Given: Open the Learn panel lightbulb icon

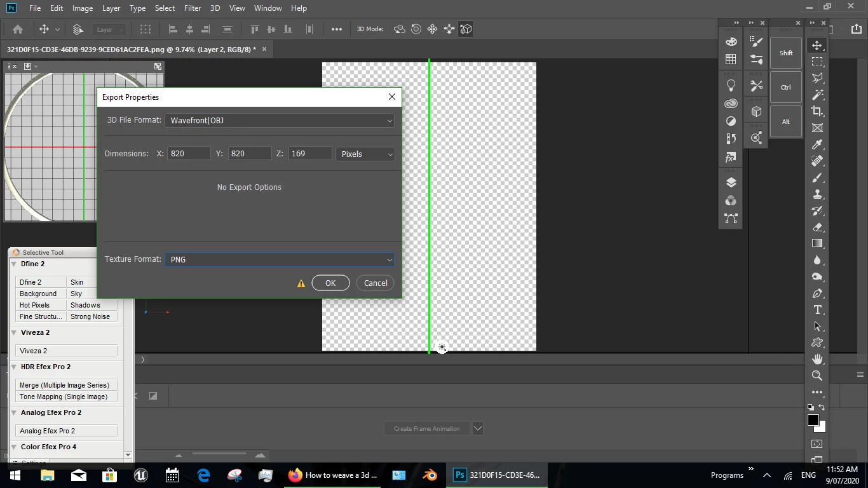Looking at the screenshot, I should (731, 85).
